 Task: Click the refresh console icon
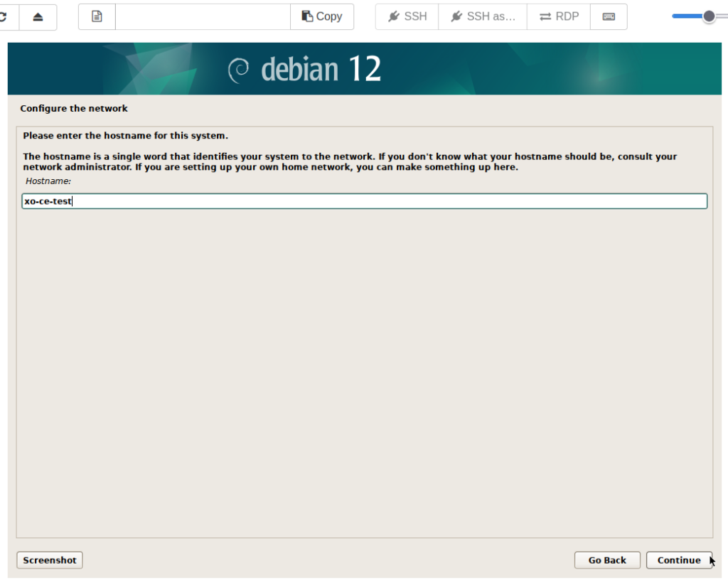point(6,16)
